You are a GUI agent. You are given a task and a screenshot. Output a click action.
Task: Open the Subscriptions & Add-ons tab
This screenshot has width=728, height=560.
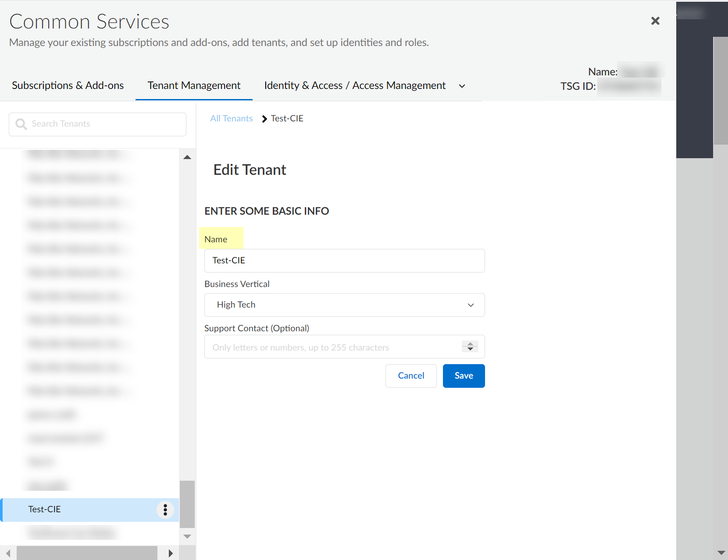68,85
